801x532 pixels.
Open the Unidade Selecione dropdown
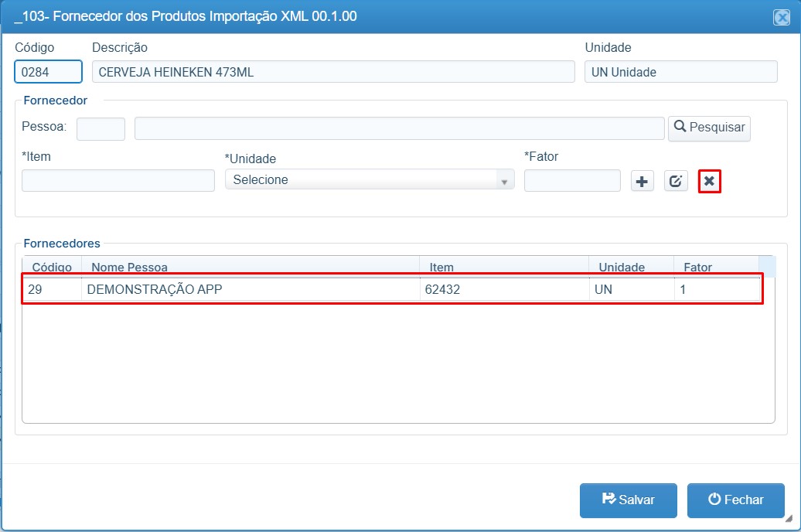pyautogui.click(x=370, y=180)
